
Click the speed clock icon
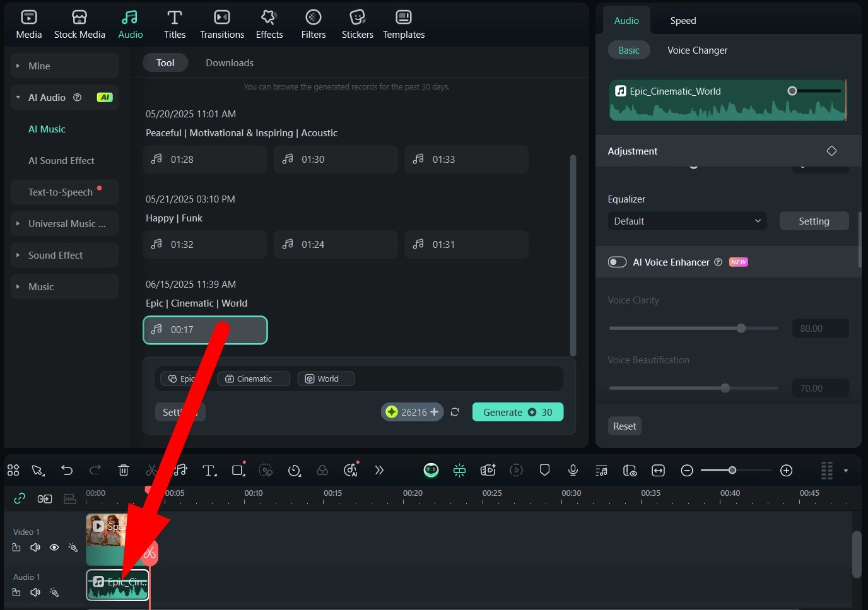(x=294, y=470)
